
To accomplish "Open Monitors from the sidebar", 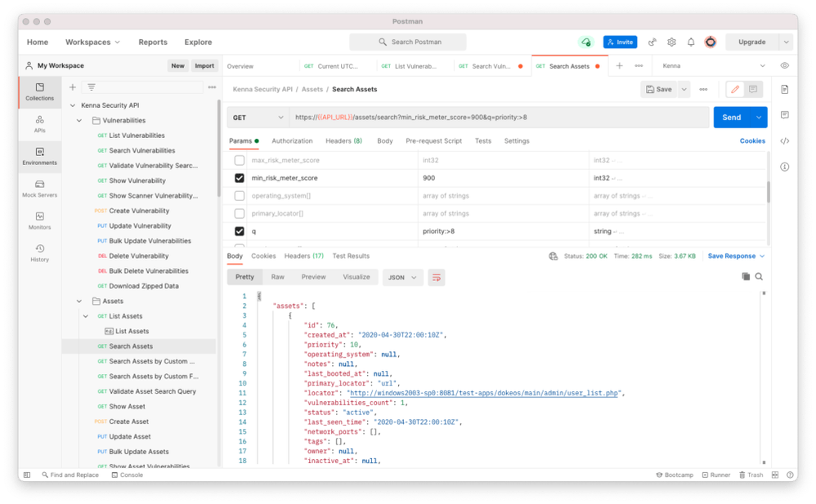I will click(39, 221).
